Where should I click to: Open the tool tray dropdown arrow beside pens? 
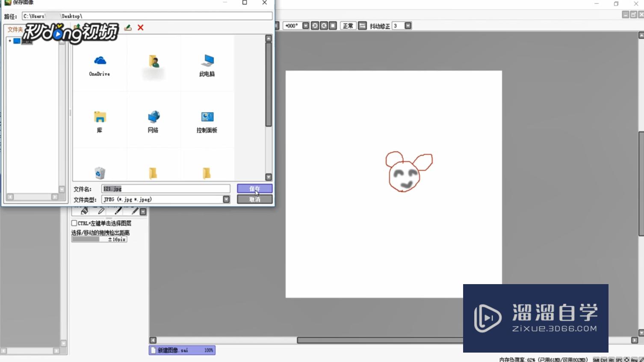tap(143, 212)
